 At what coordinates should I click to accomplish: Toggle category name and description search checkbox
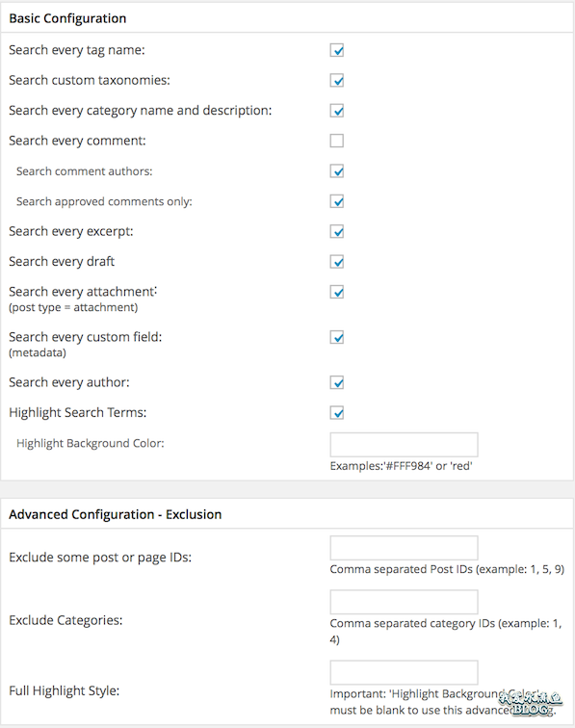pyautogui.click(x=337, y=111)
